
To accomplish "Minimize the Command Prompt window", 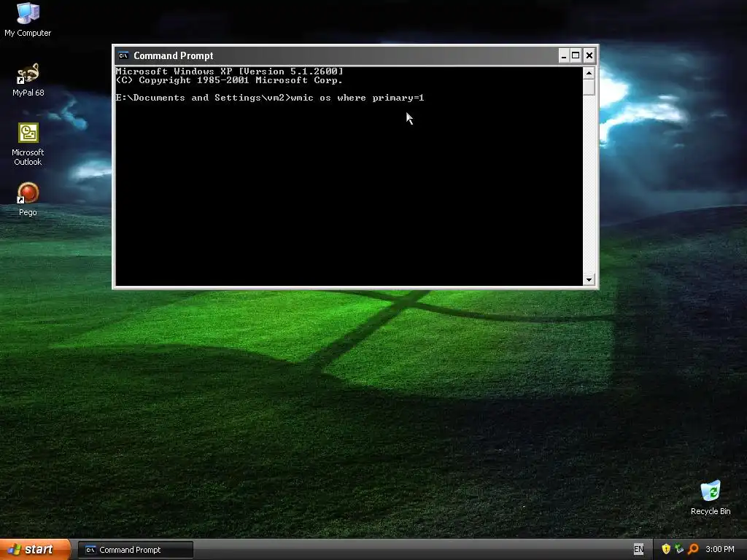I will coord(564,55).
